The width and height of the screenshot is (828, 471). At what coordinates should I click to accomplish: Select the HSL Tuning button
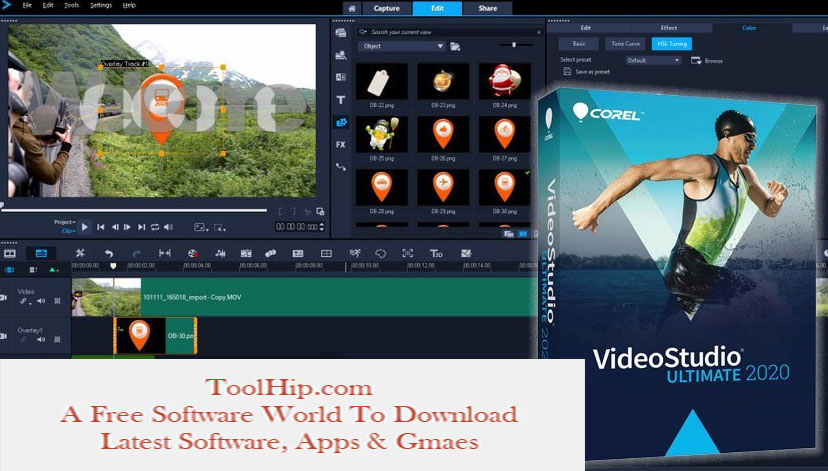672,44
